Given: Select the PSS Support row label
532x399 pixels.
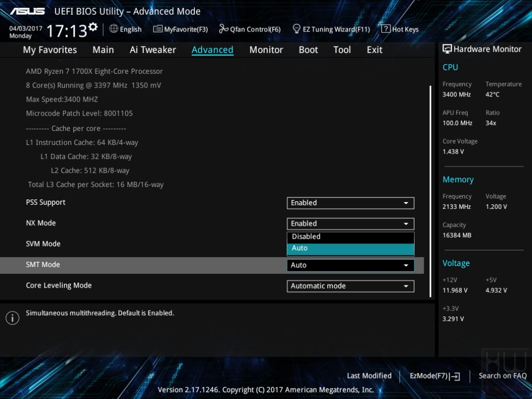Looking at the screenshot, I should point(46,202).
